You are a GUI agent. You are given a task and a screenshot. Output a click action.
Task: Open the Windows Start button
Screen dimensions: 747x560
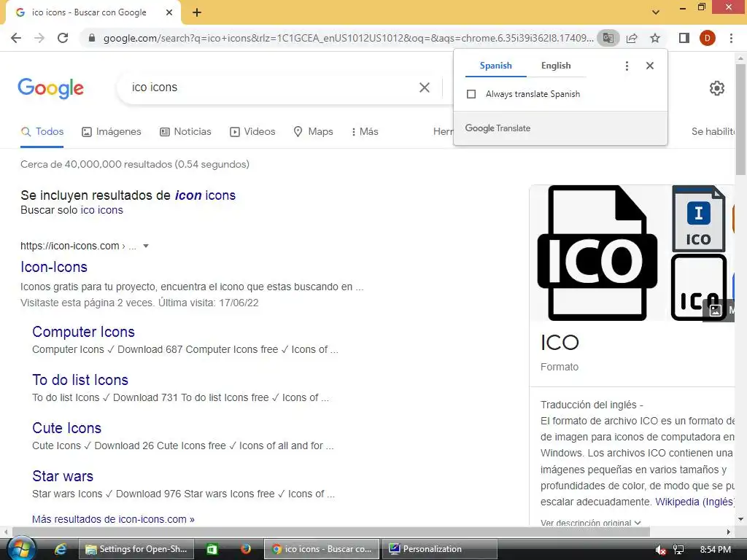point(21,549)
